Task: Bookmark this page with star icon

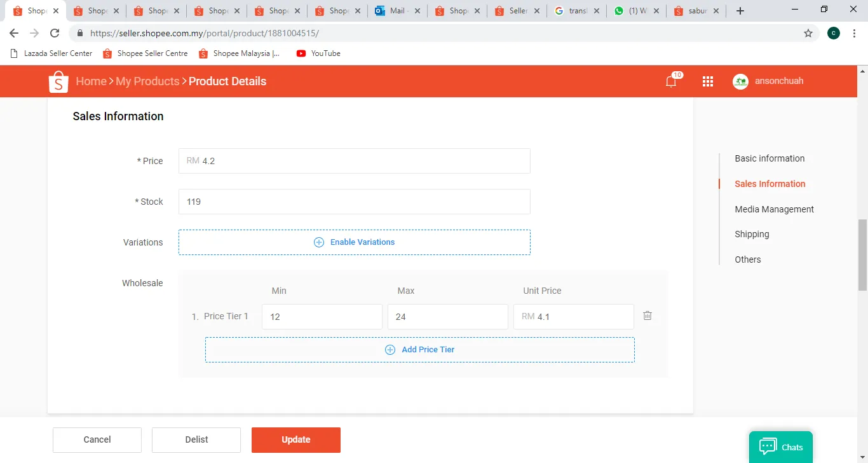Action: (808, 34)
